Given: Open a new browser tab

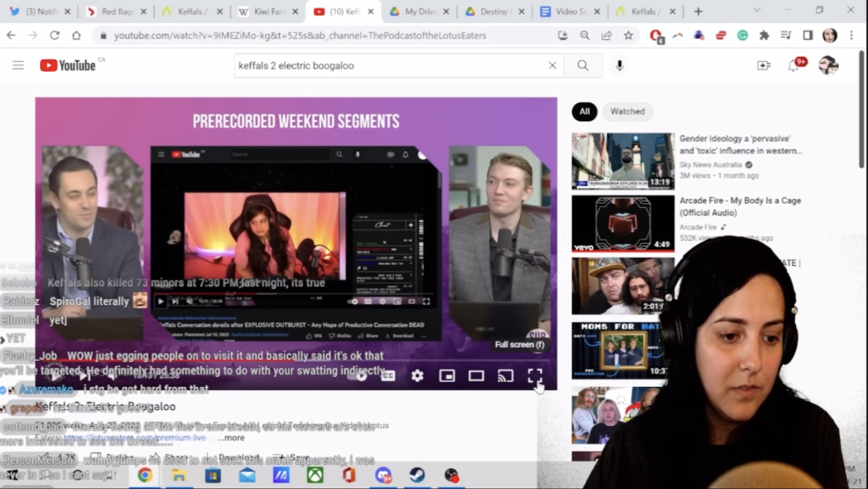Looking at the screenshot, I should click(698, 12).
